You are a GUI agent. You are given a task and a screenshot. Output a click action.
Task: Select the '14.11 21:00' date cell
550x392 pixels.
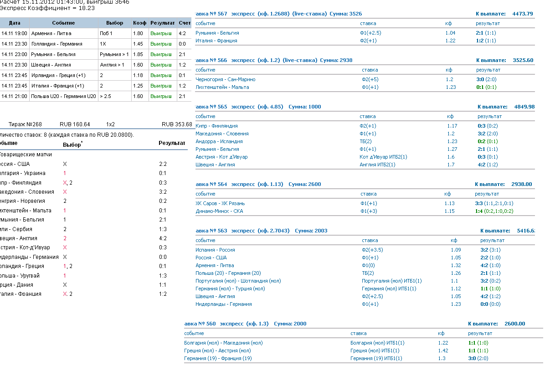[x=15, y=96]
